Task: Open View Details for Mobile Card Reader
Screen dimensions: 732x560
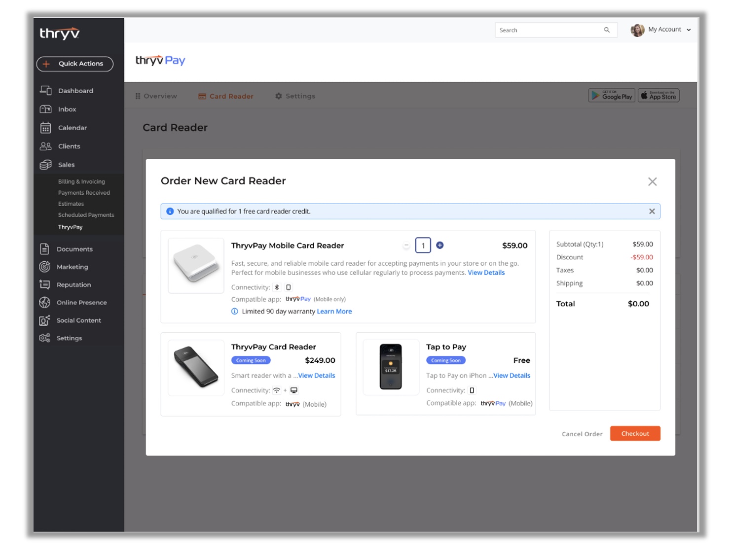Action: click(486, 273)
